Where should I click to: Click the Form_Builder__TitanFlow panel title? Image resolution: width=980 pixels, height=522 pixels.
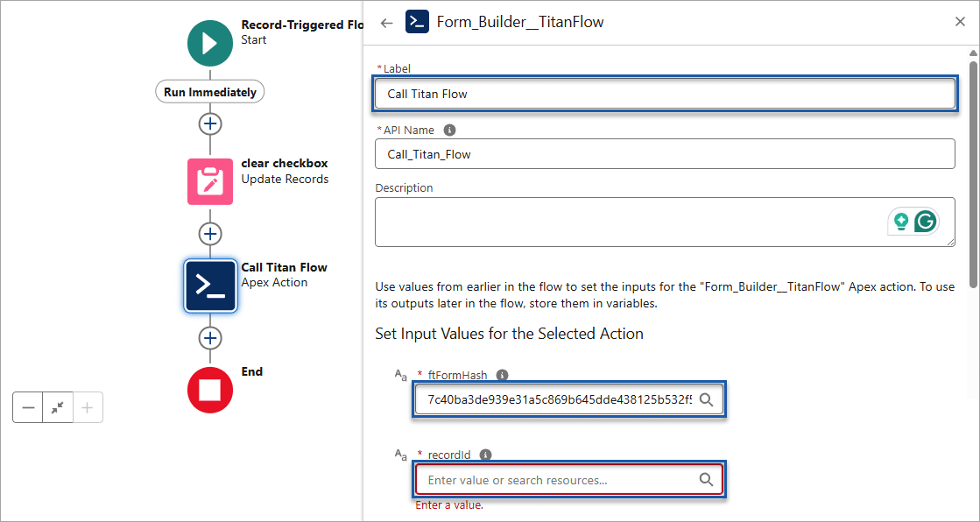pos(520,23)
